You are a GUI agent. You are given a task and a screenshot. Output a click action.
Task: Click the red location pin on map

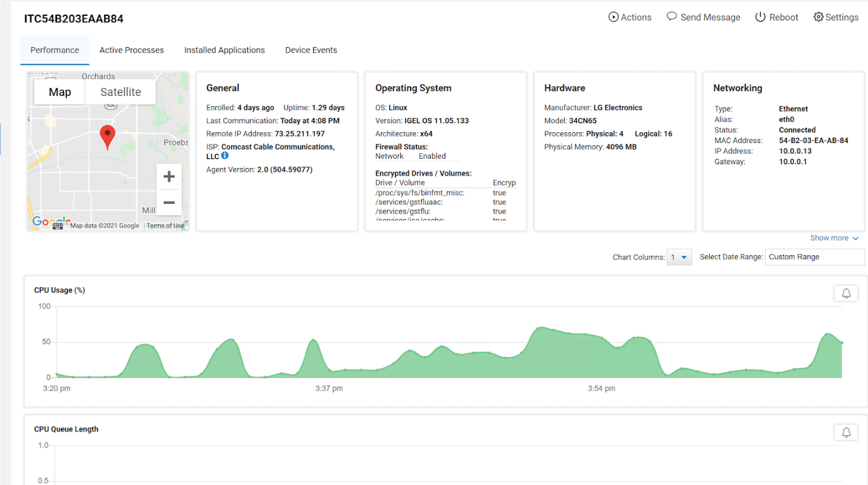107,138
